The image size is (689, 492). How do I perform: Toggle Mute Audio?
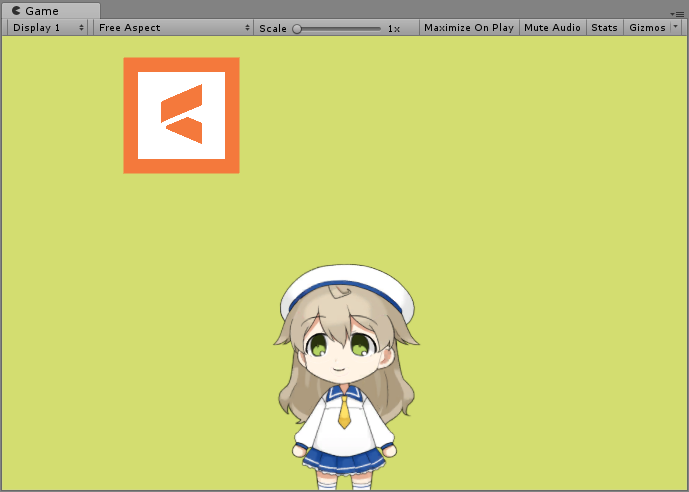coord(552,28)
